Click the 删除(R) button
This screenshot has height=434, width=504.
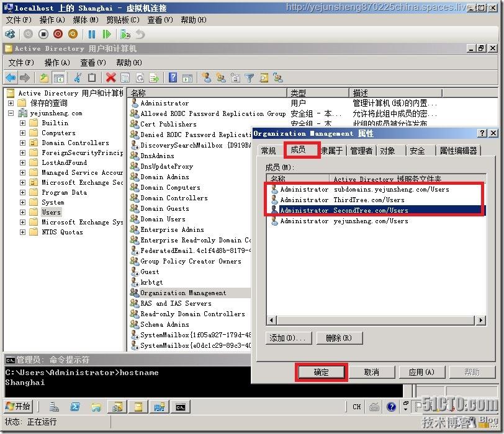(x=340, y=338)
